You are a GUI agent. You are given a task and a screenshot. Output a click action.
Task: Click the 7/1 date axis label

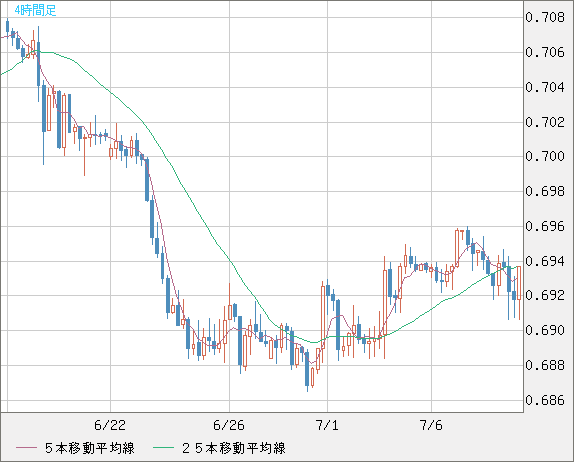click(327, 425)
